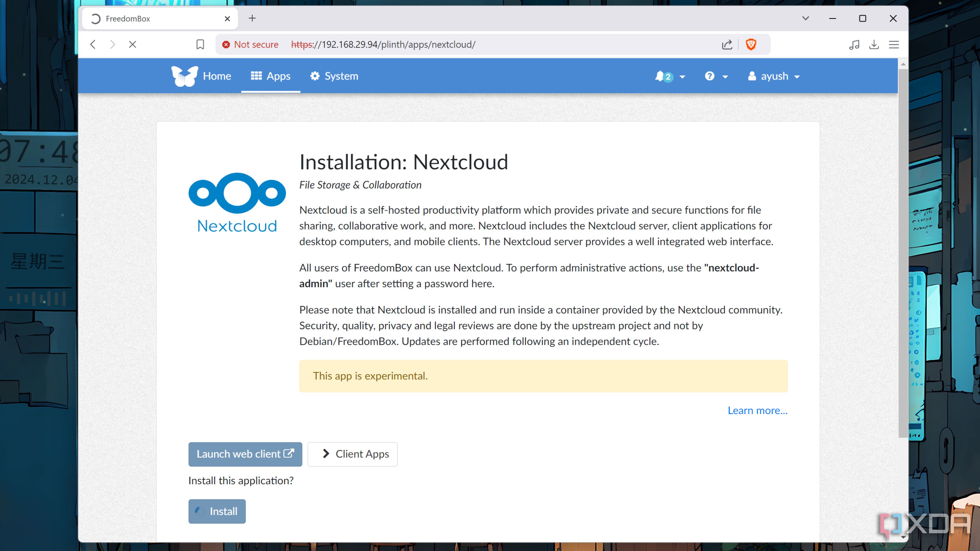Open Not secure site warning
The image size is (980, 551).
tap(250, 44)
